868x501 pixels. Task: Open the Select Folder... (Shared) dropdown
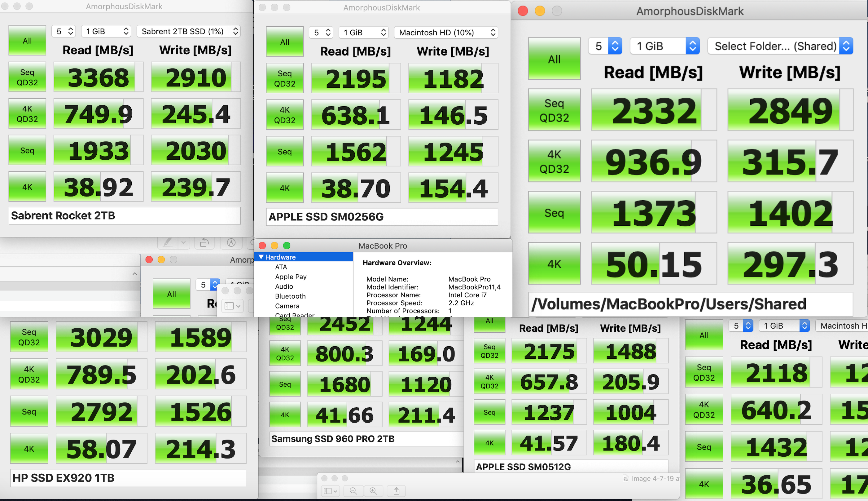tap(780, 46)
